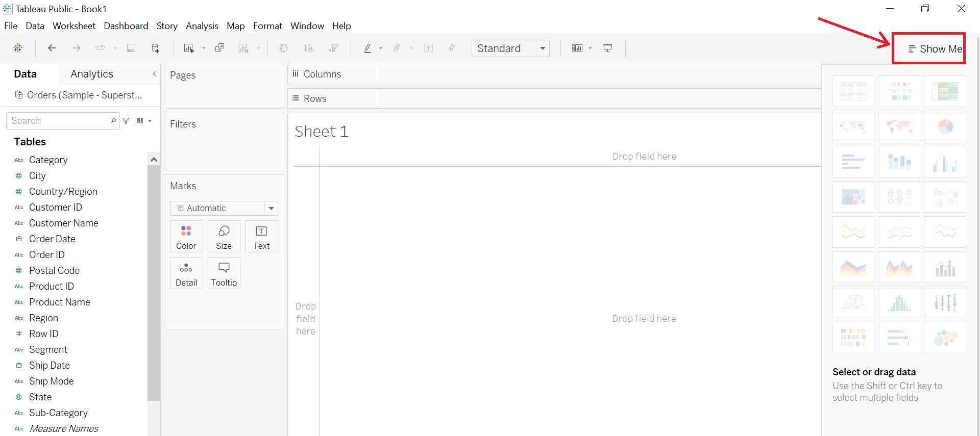Select the packed bubbles chart in Show Me
The height and width of the screenshot is (436, 980).
coord(945,338)
